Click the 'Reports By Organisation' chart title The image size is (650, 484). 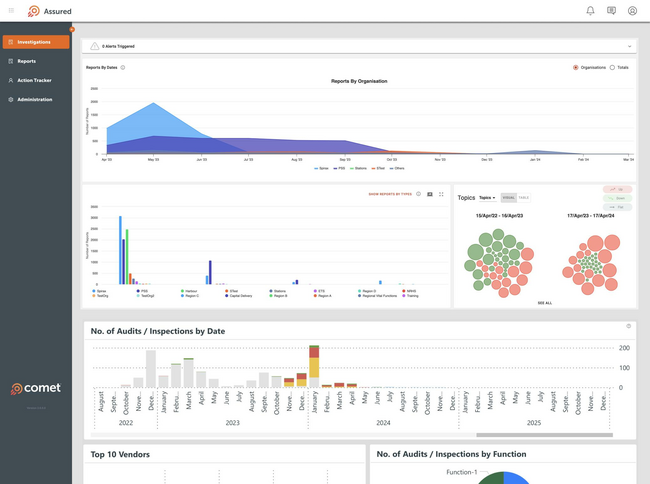[x=359, y=81]
